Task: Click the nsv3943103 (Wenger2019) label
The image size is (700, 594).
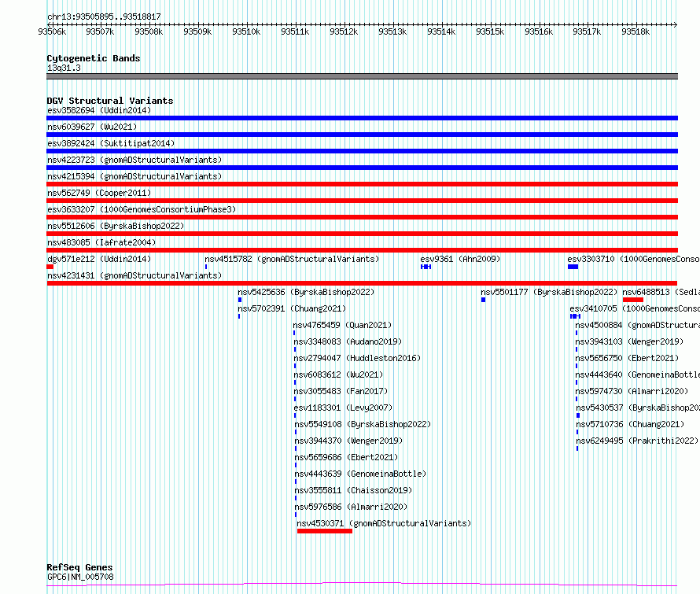Action: (629, 341)
